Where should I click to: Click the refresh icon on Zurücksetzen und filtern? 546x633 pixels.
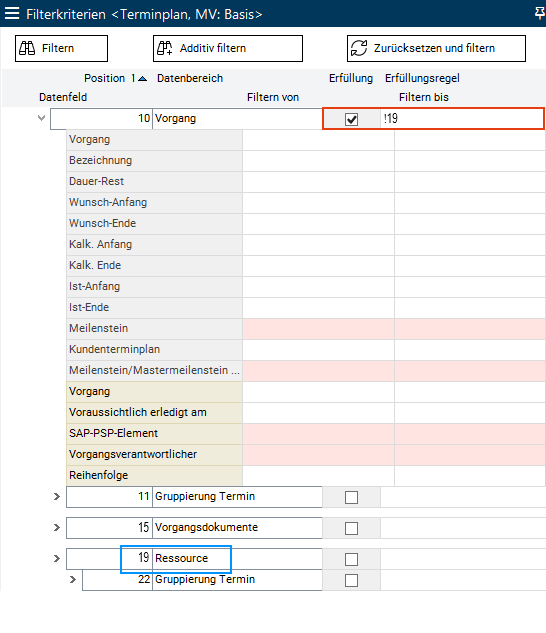pos(359,48)
